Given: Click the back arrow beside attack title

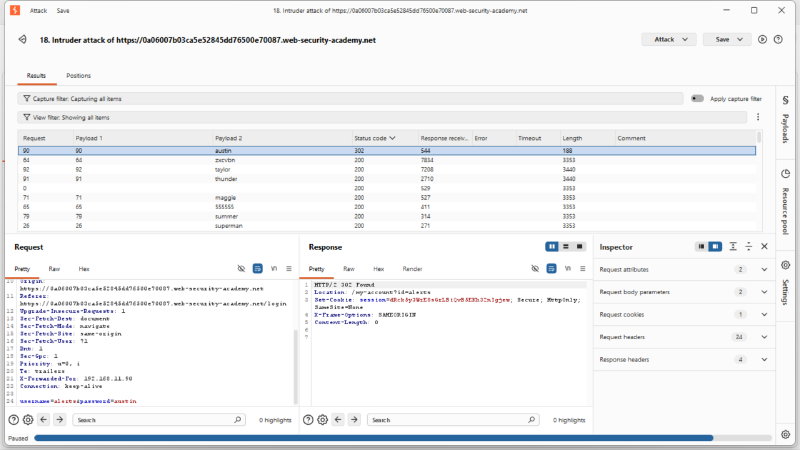Looking at the screenshot, I should [22, 39].
